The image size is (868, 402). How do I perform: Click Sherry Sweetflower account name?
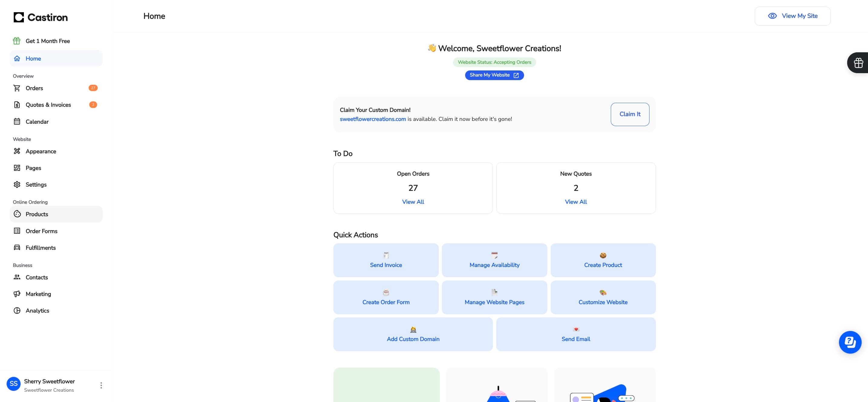pyautogui.click(x=50, y=381)
